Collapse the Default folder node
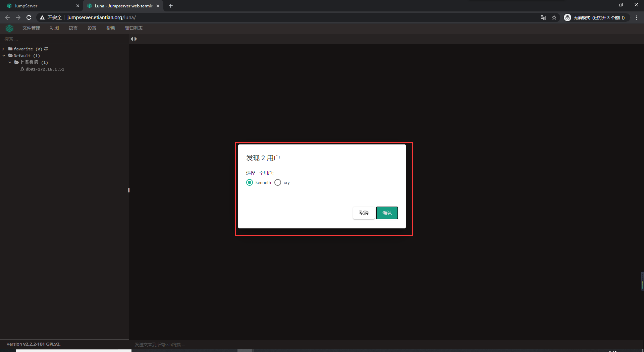The image size is (644, 352). tap(4, 56)
